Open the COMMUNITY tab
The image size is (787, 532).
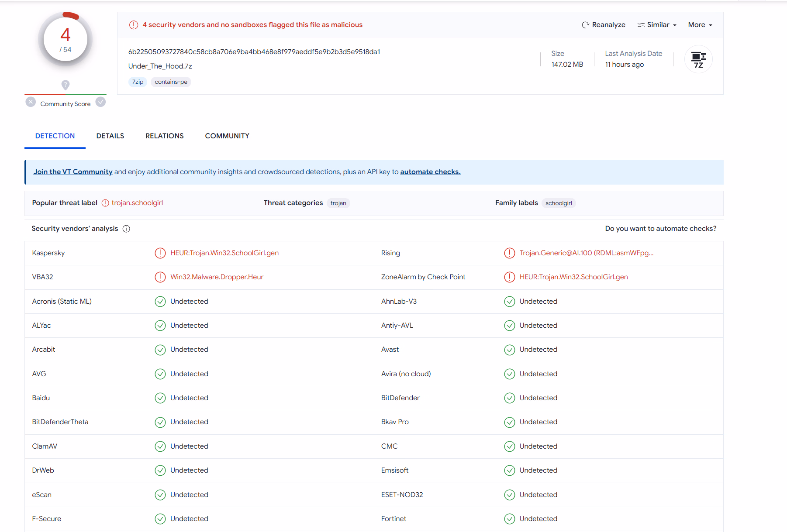coord(227,136)
